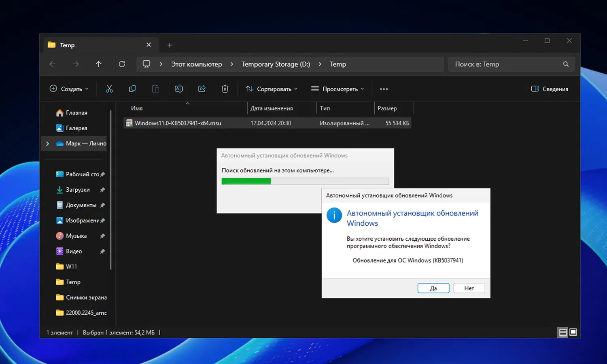
Task: Click Нет to decline the update
Action: pos(469,288)
